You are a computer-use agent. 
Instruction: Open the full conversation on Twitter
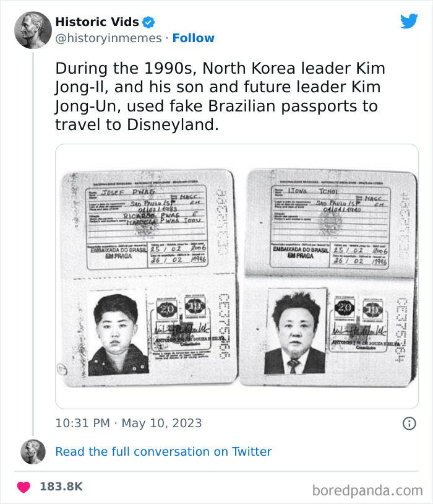[164, 451]
